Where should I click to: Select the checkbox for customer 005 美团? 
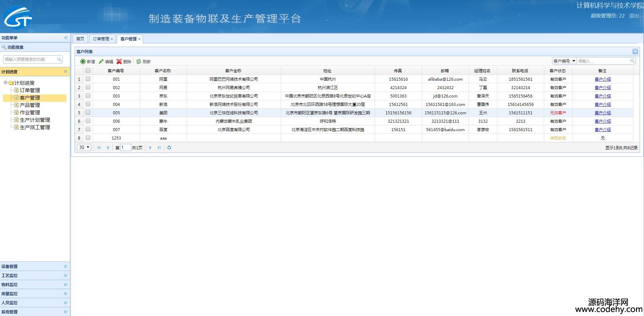point(88,113)
